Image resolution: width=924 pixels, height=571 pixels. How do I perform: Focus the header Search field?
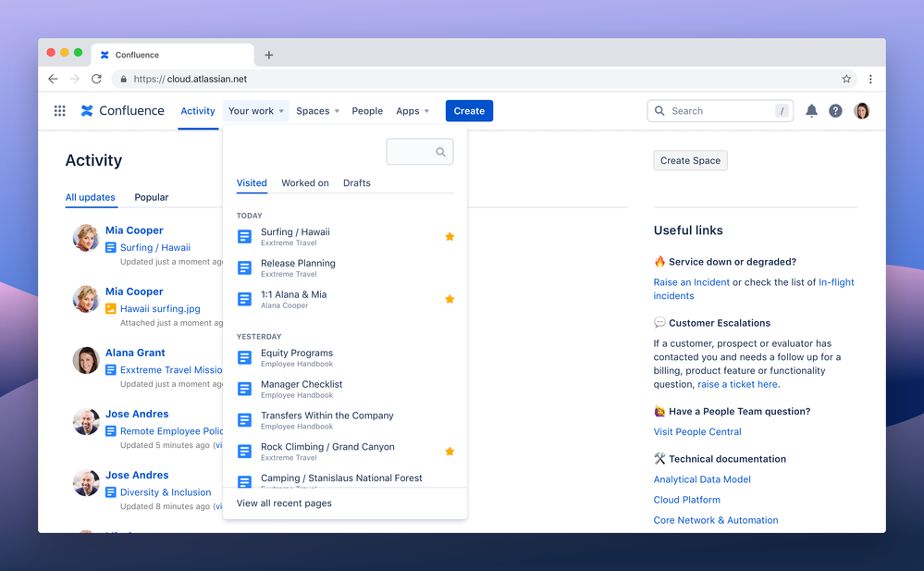pyautogui.click(x=721, y=111)
